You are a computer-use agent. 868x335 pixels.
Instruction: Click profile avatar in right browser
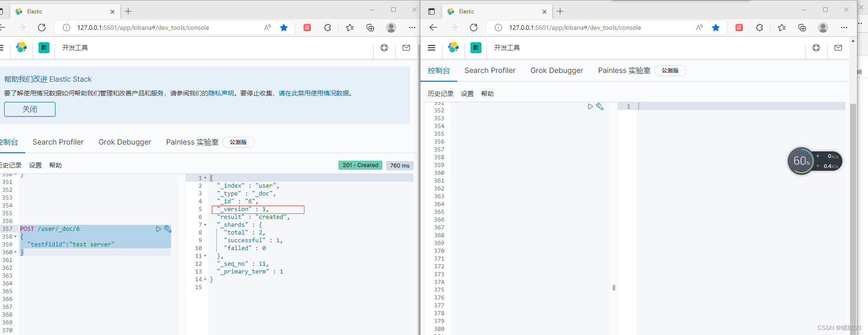(823, 28)
